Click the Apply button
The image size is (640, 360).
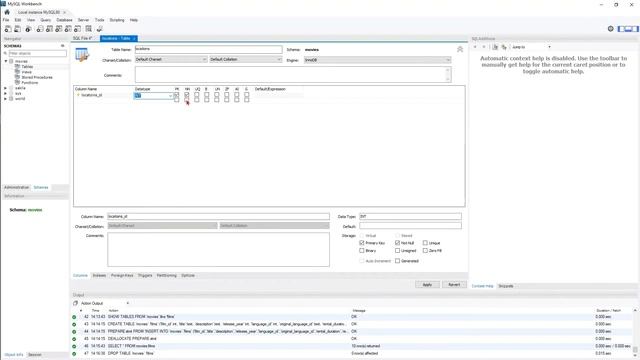pos(427,284)
